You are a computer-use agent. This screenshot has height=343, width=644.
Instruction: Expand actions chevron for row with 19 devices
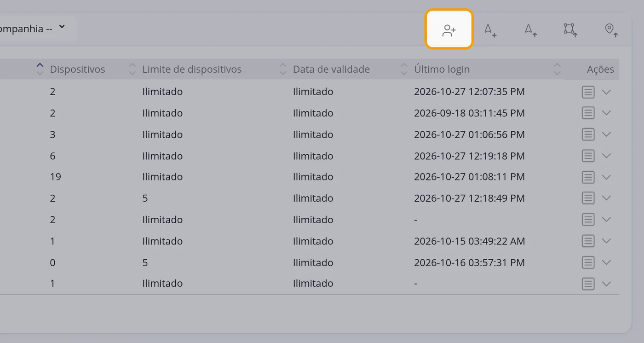pos(606,177)
